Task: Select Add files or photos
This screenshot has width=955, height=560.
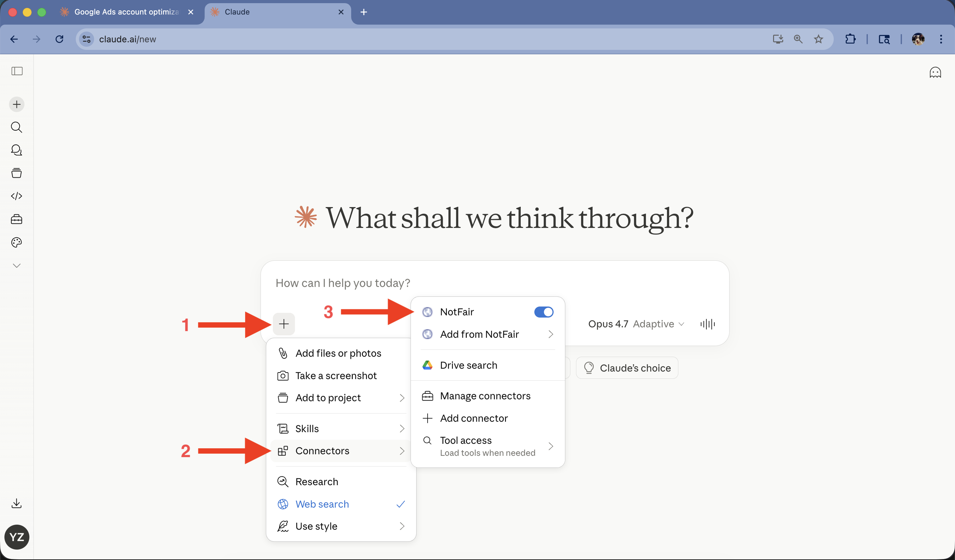Action: pyautogui.click(x=341, y=353)
